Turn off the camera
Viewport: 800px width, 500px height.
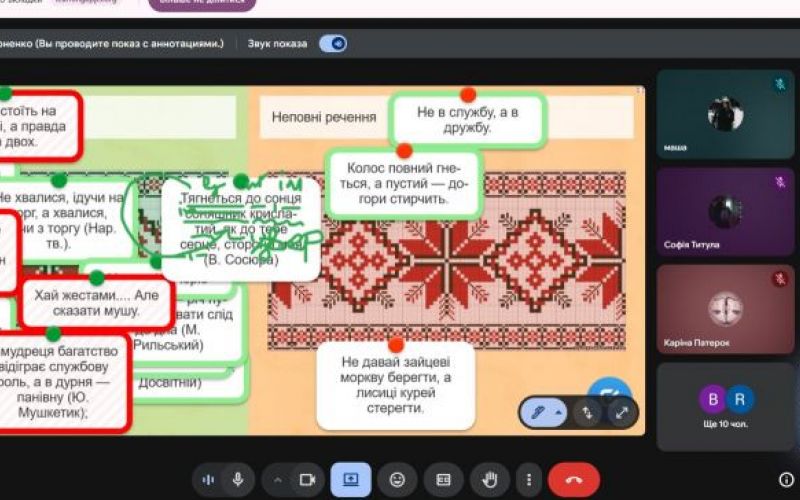click(307, 479)
